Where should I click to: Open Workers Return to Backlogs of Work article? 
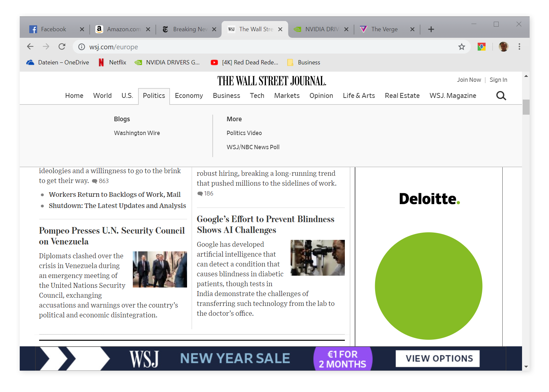pos(115,195)
